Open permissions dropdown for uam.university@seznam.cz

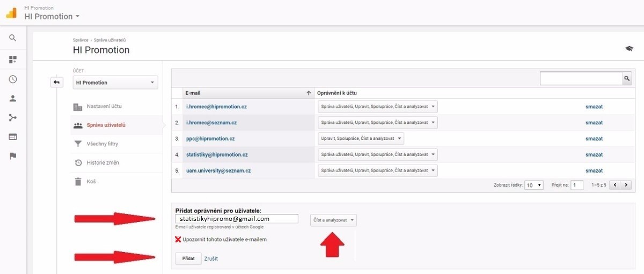click(378, 171)
